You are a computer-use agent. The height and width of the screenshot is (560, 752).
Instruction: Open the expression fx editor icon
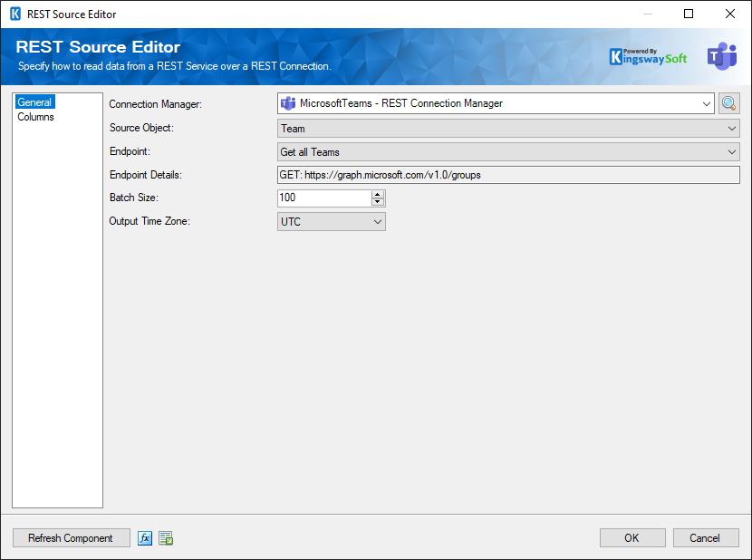click(145, 538)
